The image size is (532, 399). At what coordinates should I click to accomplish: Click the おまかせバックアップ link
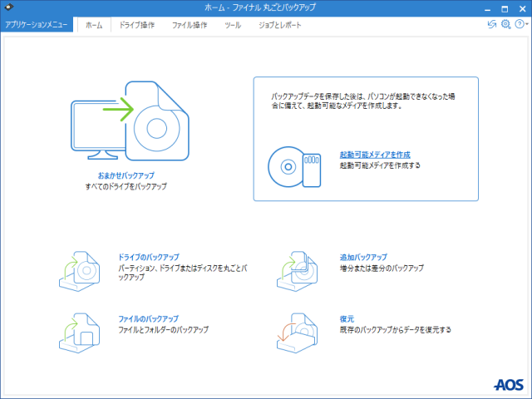tap(126, 175)
